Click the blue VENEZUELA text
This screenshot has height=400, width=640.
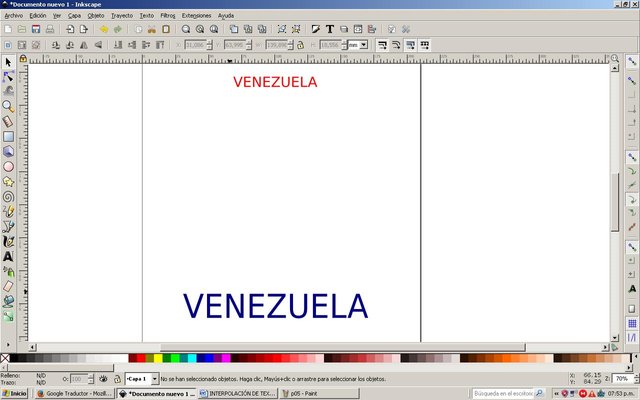(276, 306)
